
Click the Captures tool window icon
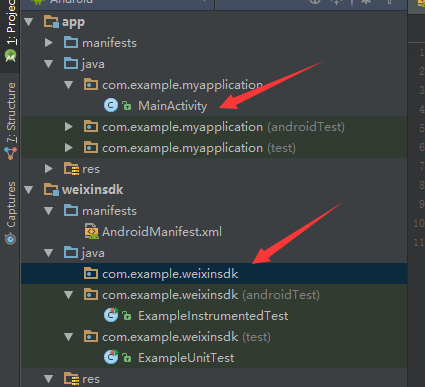click(x=10, y=239)
